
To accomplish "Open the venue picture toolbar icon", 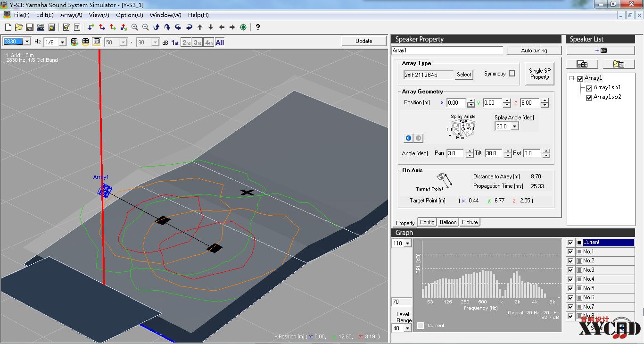I will click(51, 27).
